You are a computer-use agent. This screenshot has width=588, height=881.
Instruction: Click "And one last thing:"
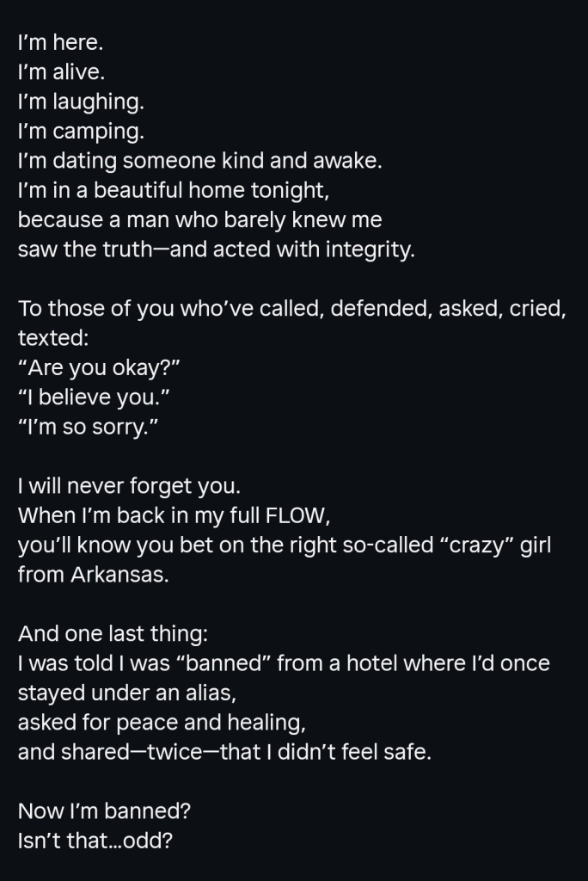point(113,634)
